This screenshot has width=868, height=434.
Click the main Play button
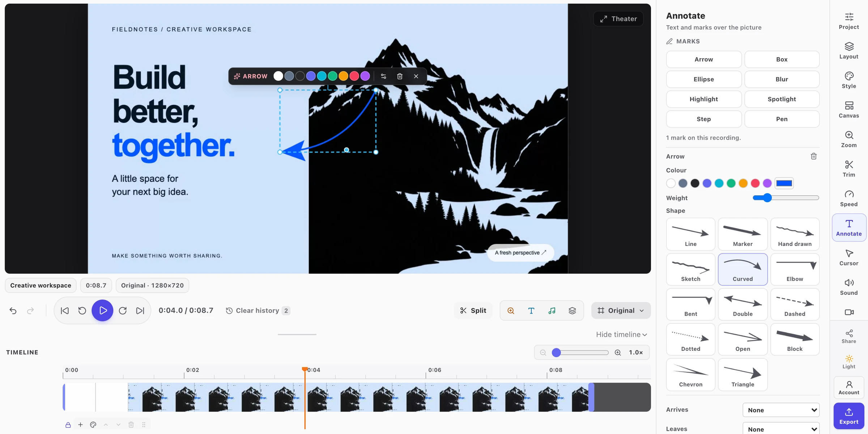click(102, 311)
